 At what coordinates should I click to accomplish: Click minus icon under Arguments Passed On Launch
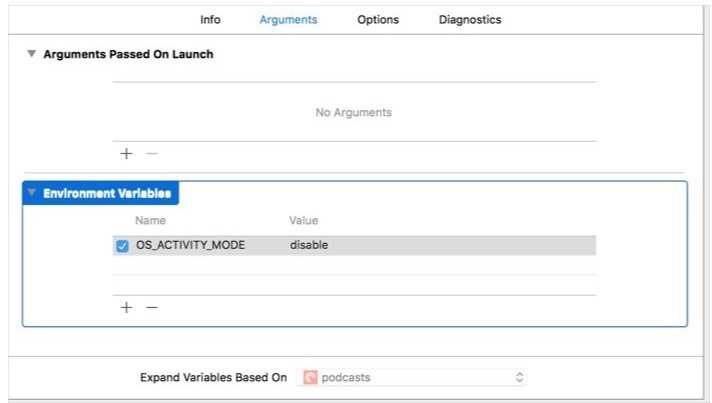click(152, 154)
